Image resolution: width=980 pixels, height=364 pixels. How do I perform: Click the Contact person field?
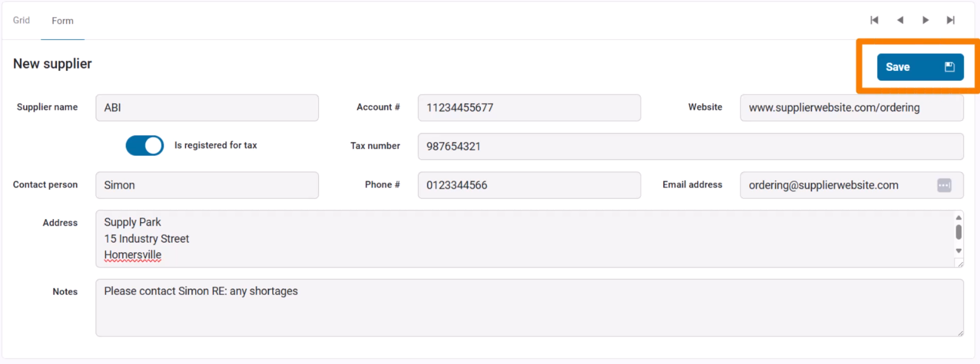tap(207, 185)
